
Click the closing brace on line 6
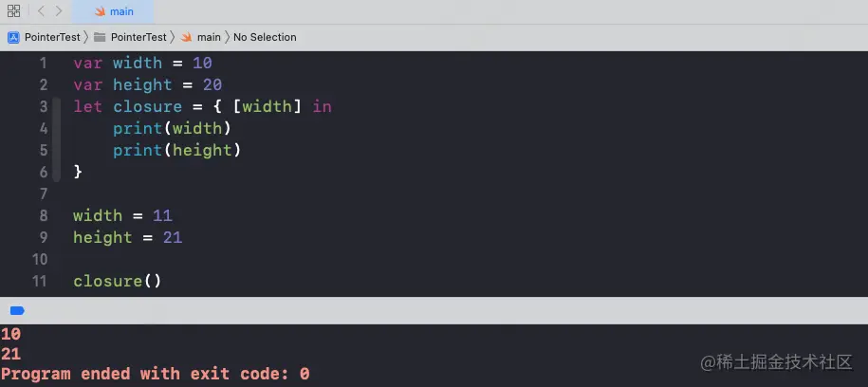coord(78,173)
